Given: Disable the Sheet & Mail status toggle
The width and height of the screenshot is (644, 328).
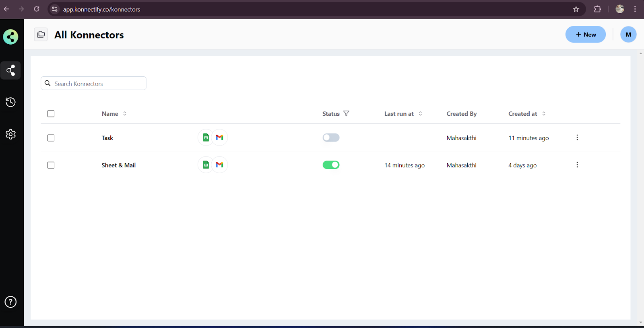Looking at the screenshot, I should (x=331, y=165).
